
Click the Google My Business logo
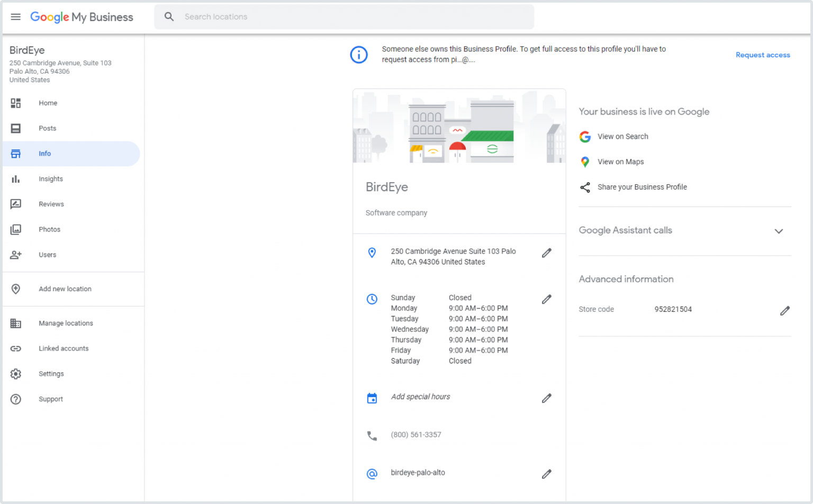pos(82,17)
